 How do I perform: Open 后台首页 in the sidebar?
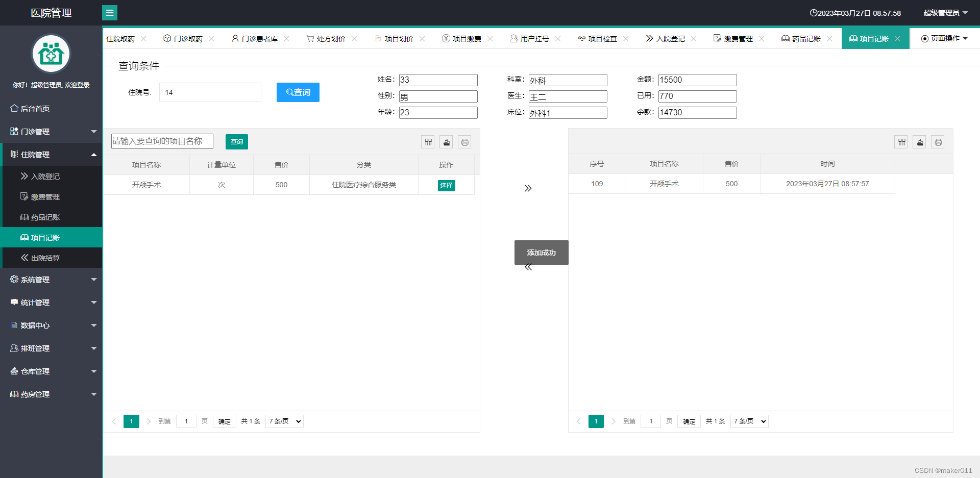(x=51, y=109)
